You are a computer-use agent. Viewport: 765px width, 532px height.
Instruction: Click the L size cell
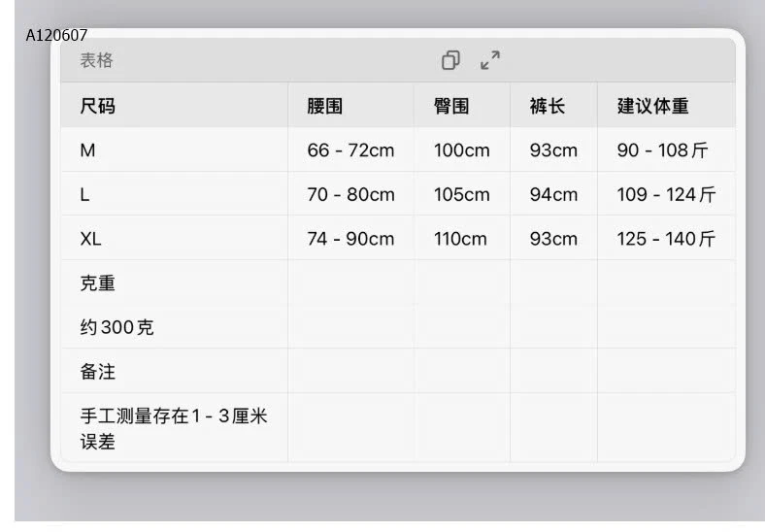pos(84,194)
